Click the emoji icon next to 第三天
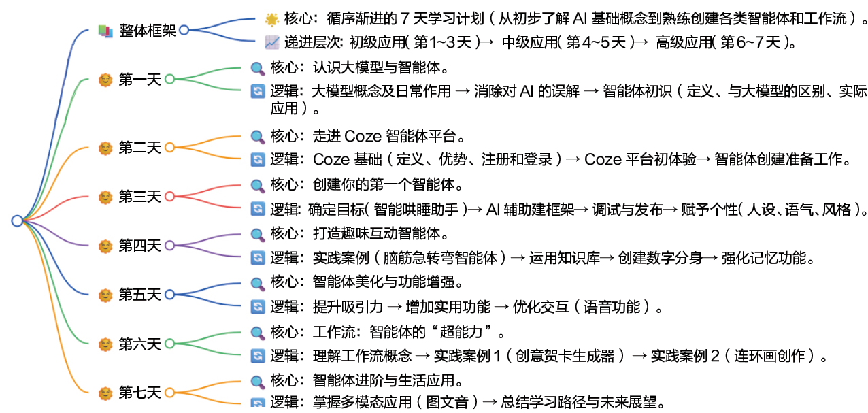Image resolution: width=868 pixels, height=413 pixels. click(105, 197)
